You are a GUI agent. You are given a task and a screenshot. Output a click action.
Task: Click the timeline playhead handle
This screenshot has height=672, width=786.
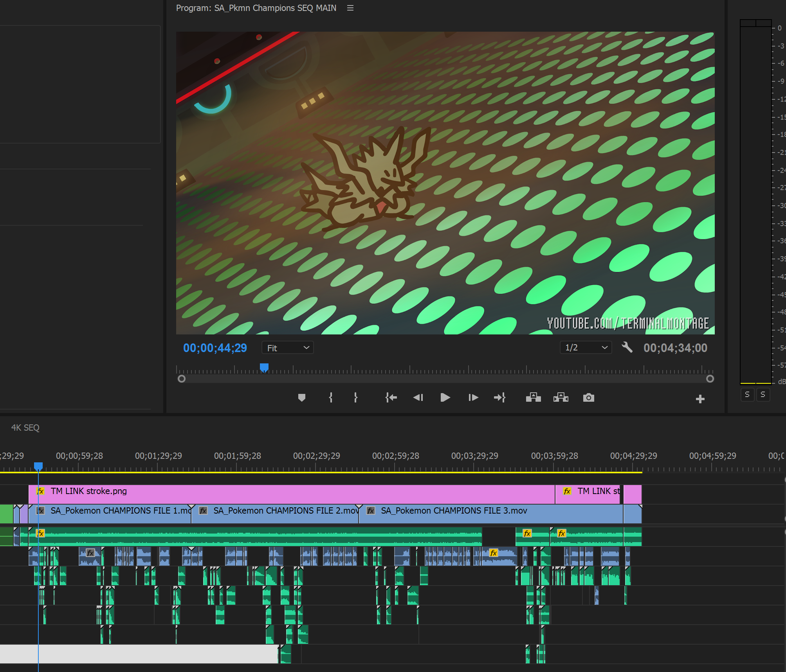(38, 466)
